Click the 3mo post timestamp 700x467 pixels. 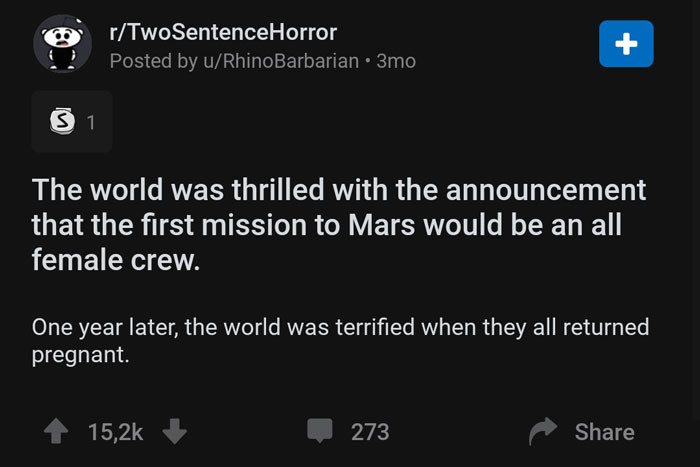coord(396,61)
